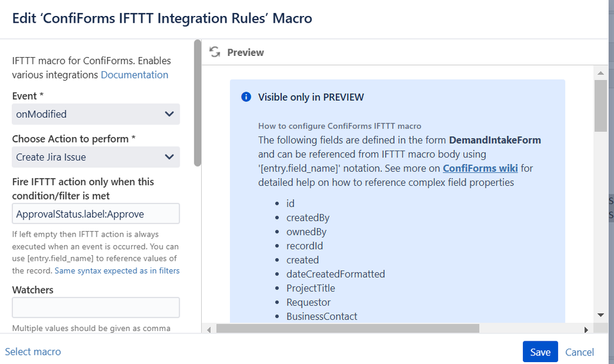Screen dimensions: 614x364
Task: Cancel editing the macro
Action: click(579, 352)
